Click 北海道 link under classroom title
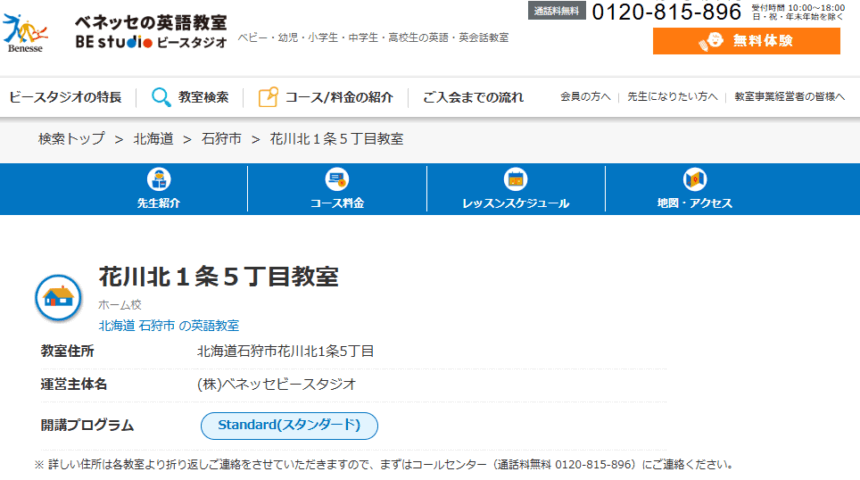The image size is (860, 480). tap(117, 326)
